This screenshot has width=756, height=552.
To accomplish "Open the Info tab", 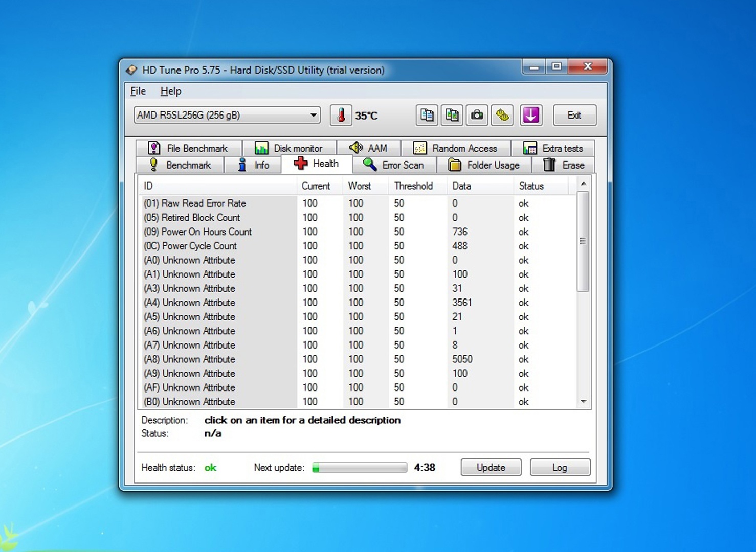I will (x=253, y=165).
